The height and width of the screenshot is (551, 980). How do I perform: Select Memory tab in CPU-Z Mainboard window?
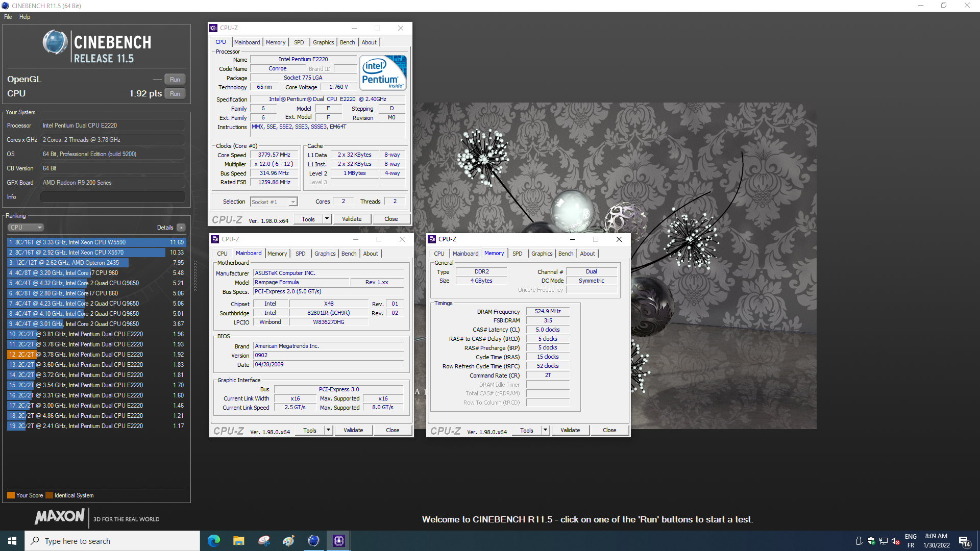click(277, 254)
